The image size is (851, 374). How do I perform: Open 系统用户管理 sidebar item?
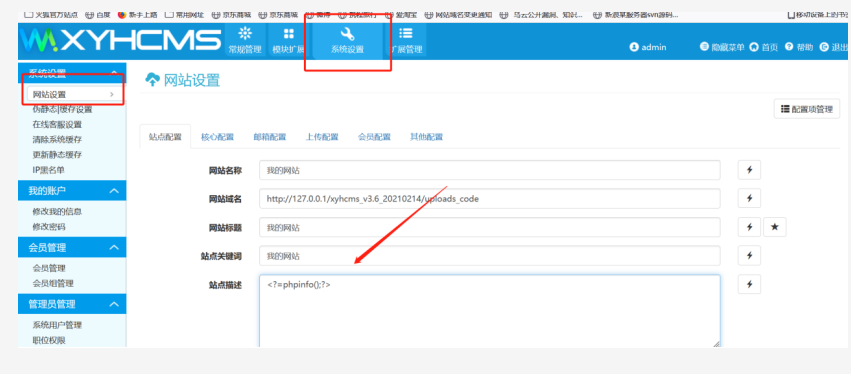tap(57, 325)
